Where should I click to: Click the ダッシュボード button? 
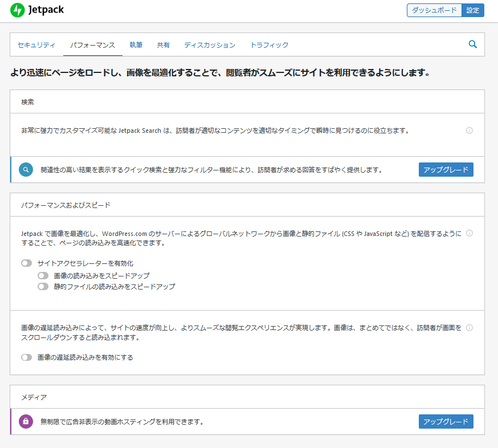pos(434,10)
